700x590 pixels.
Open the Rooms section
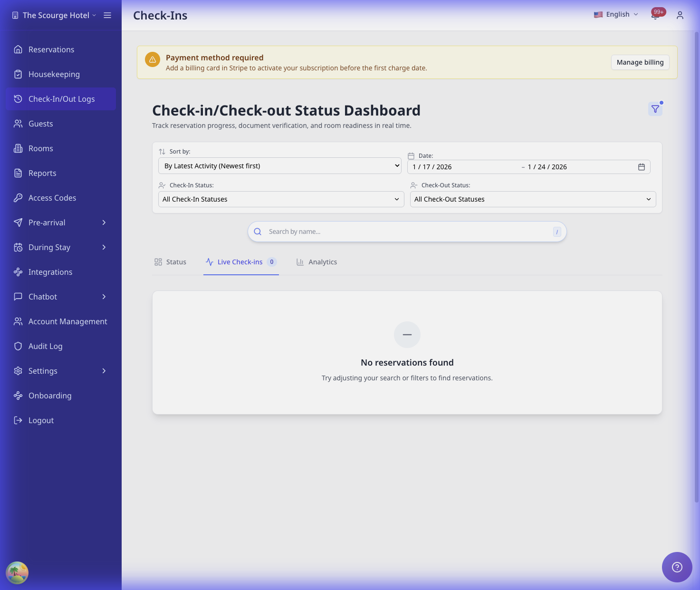point(41,148)
